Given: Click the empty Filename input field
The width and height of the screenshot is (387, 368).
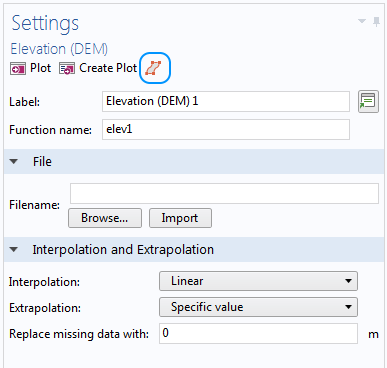Looking at the screenshot, I should point(224,193).
